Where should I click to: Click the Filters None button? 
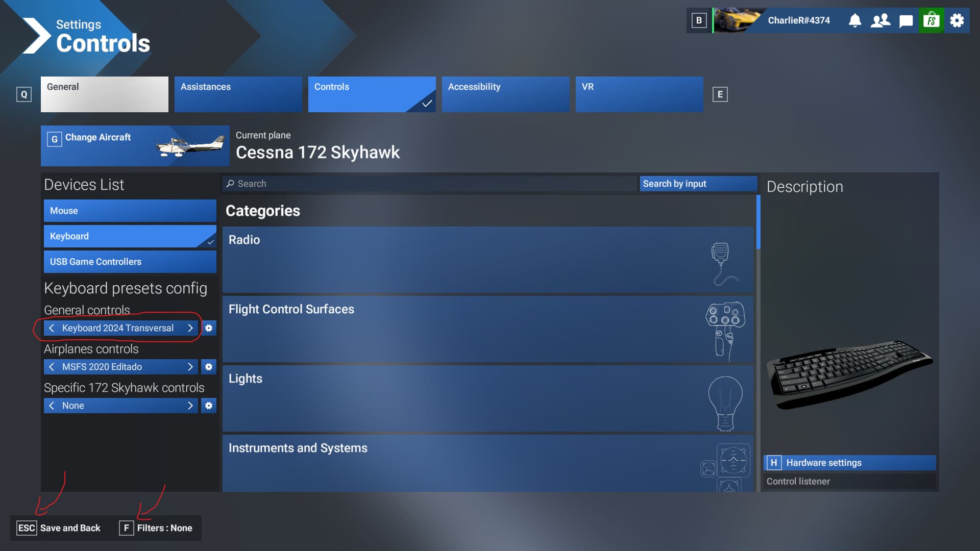tap(164, 528)
